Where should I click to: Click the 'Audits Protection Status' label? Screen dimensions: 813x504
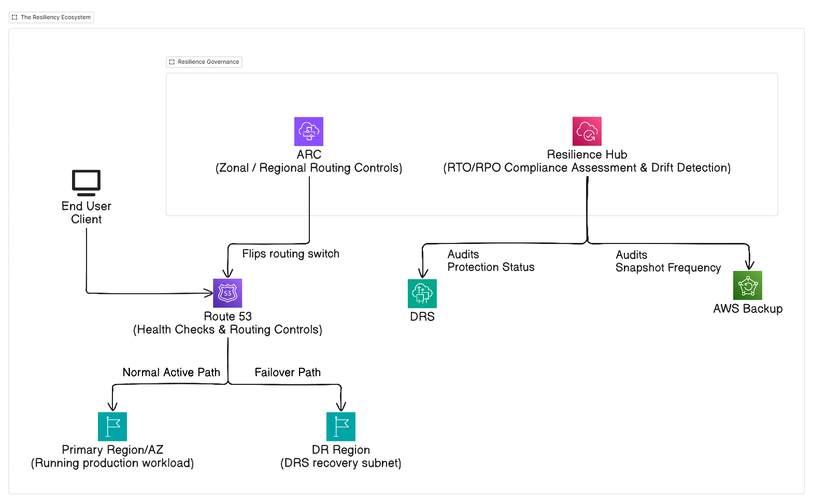pos(491,261)
